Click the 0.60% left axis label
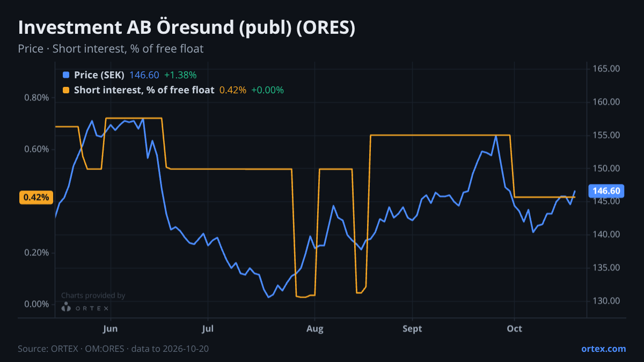644x362 pixels. tap(36, 149)
